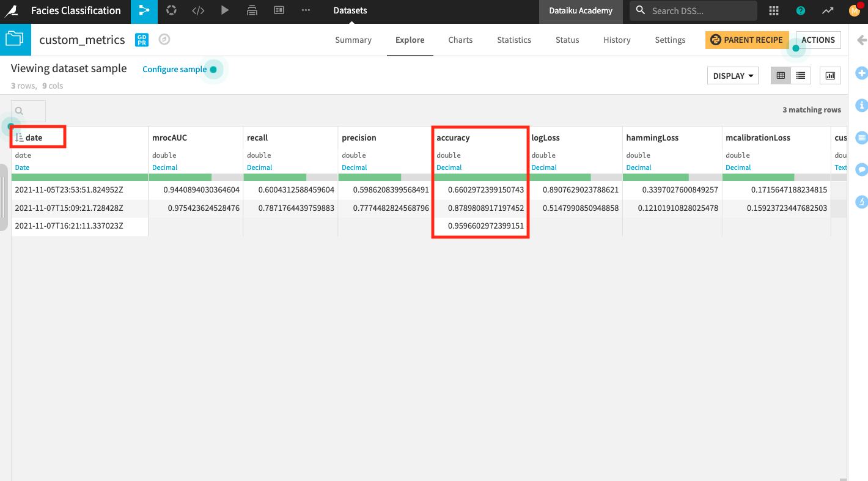Open the help question mark icon
This screenshot has height=481, width=868.
click(801, 11)
